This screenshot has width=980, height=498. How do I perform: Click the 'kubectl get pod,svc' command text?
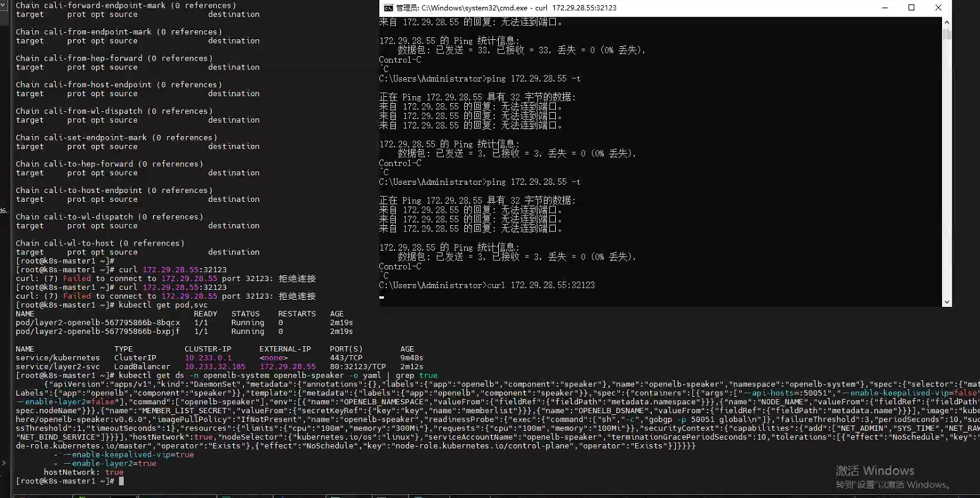click(163, 305)
